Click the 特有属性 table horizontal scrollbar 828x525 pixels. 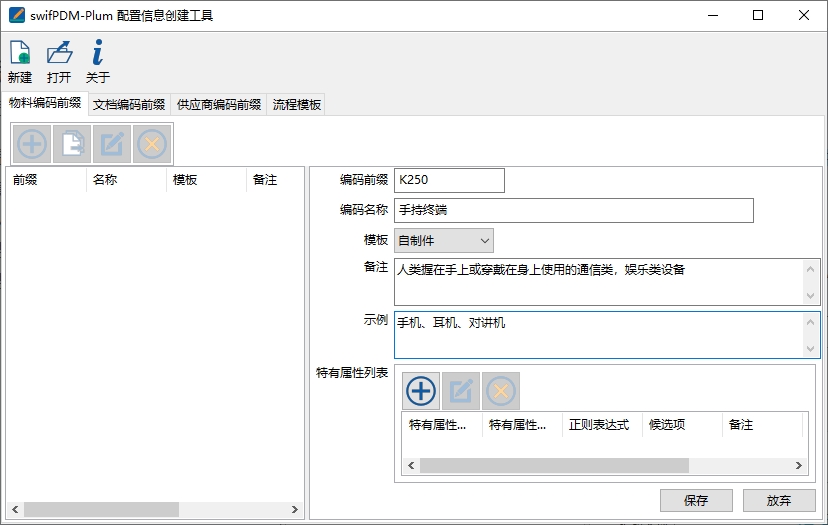tap(554, 466)
